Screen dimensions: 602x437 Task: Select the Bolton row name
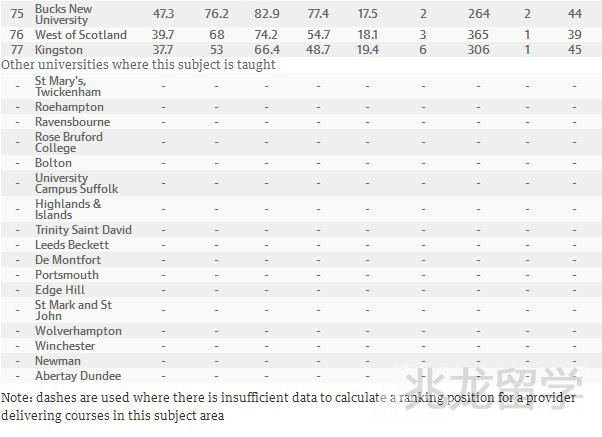[x=53, y=163]
